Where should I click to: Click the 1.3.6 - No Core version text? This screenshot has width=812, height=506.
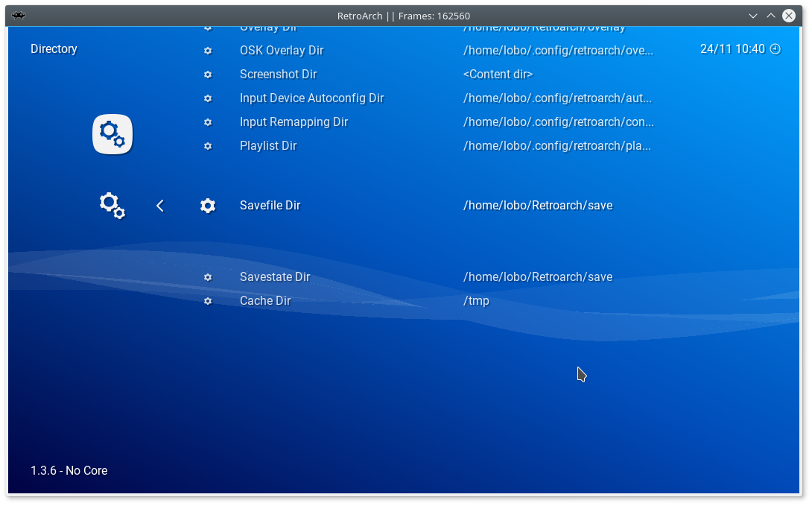pos(69,470)
